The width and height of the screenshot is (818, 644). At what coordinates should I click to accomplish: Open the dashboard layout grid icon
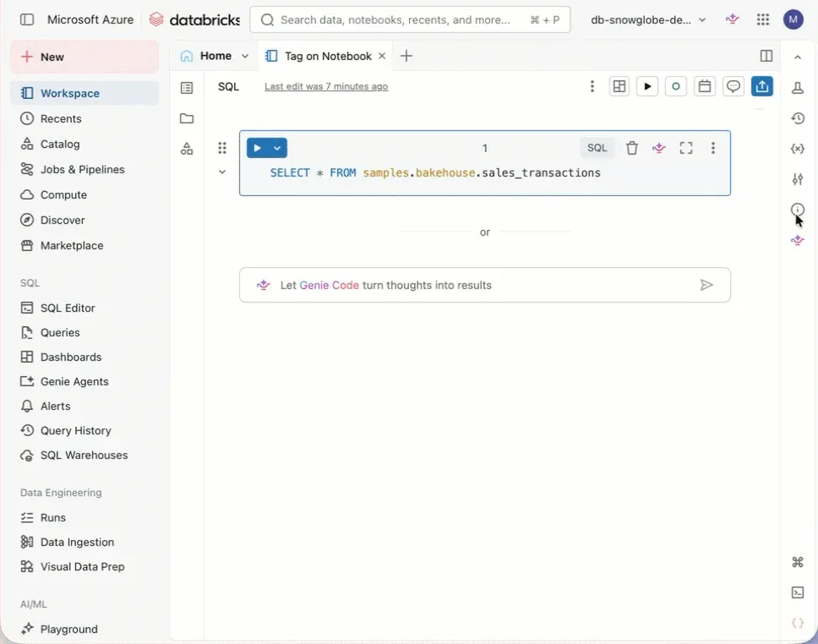[x=619, y=87]
